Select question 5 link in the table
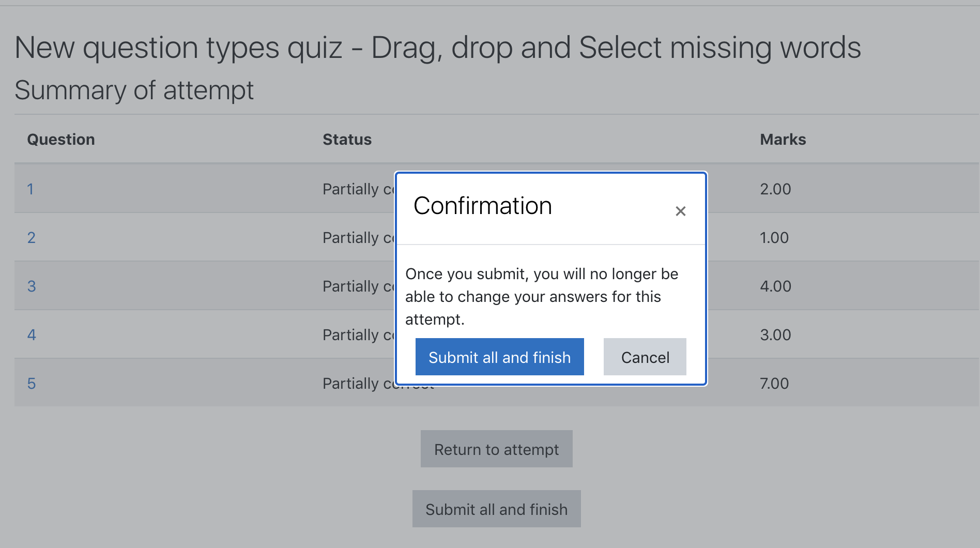Viewport: 980px width, 548px height. click(32, 384)
